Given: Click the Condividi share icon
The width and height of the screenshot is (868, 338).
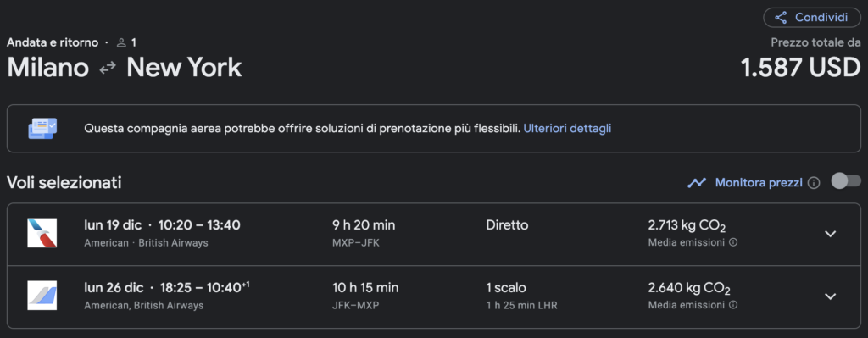Looking at the screenshot, I should (781, 18).
